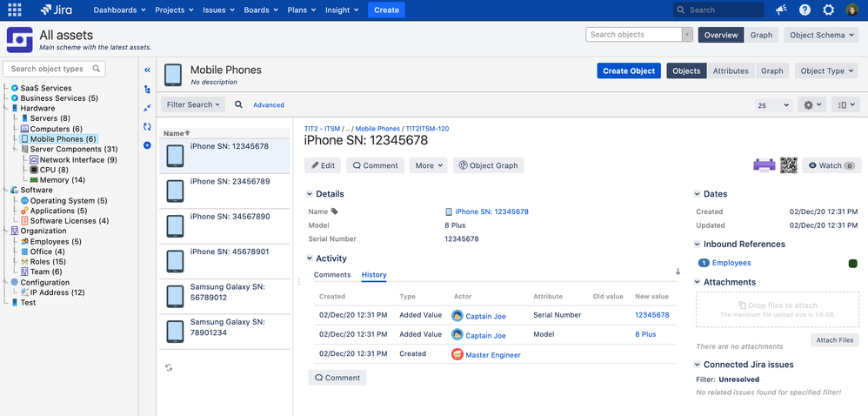Select the object type Graph button
This screenshot has height=416, width=868.
[771, 70]
